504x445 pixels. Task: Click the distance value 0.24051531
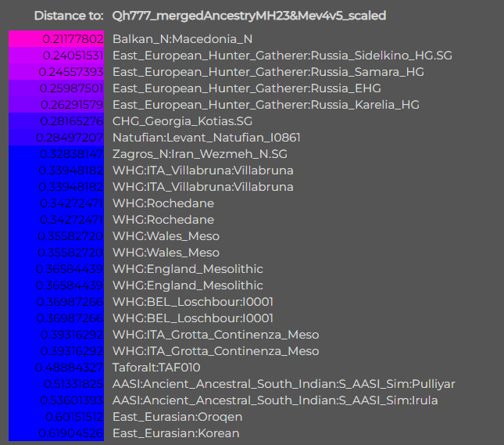(x=73, y=56)
